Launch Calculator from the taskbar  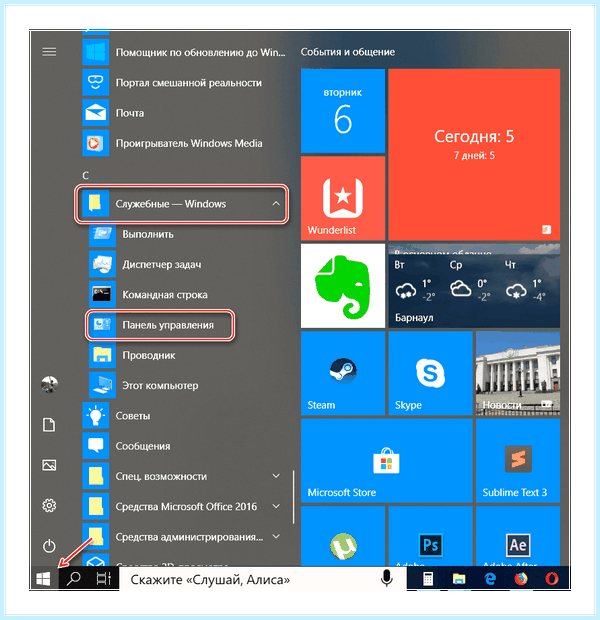(428, 579)
